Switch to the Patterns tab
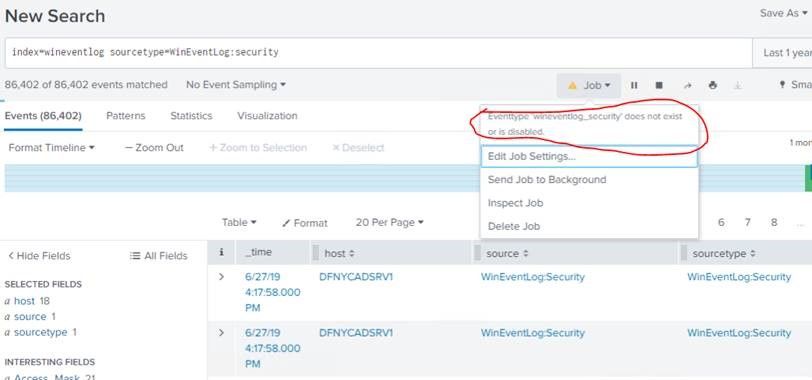 [126, 116]
